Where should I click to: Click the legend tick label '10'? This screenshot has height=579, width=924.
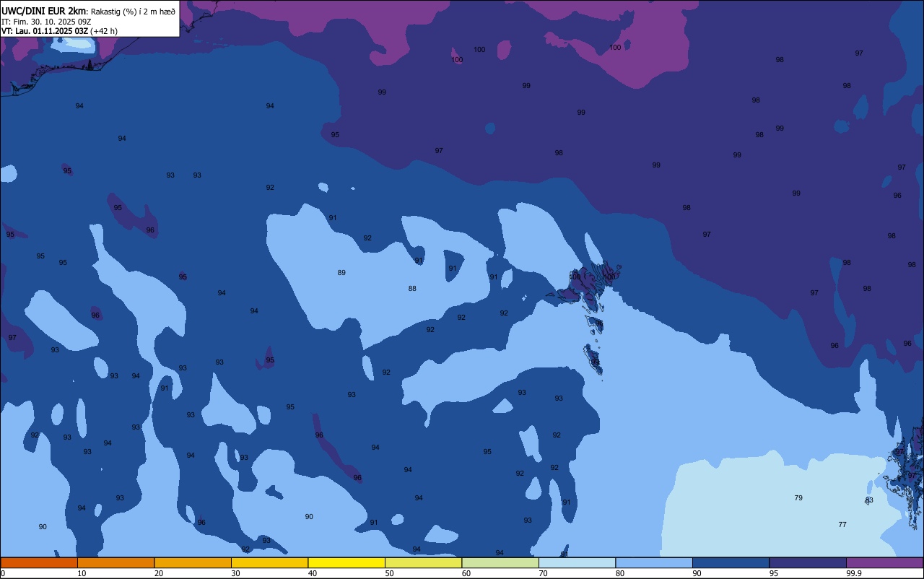coord(82,573)
